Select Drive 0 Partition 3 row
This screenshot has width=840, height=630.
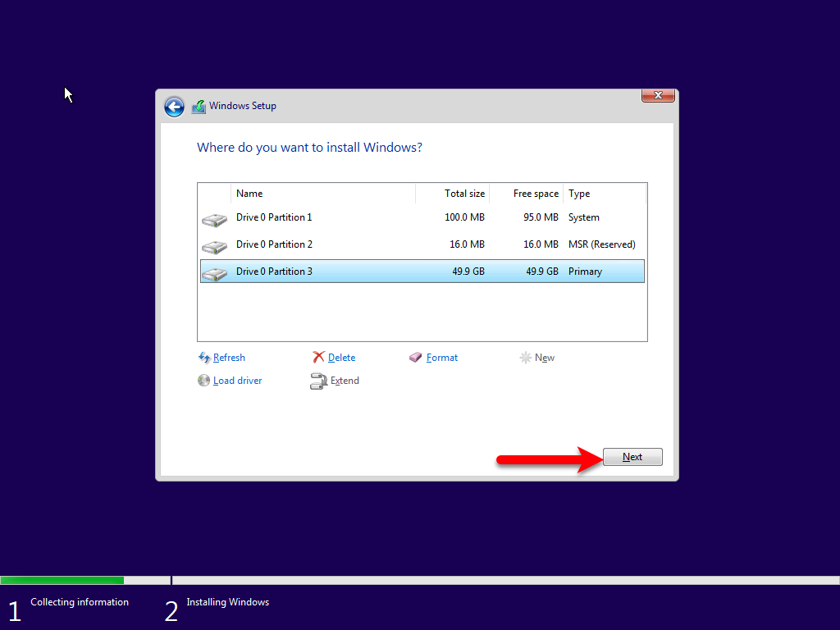pyautogui.click(x=422, y=272)
